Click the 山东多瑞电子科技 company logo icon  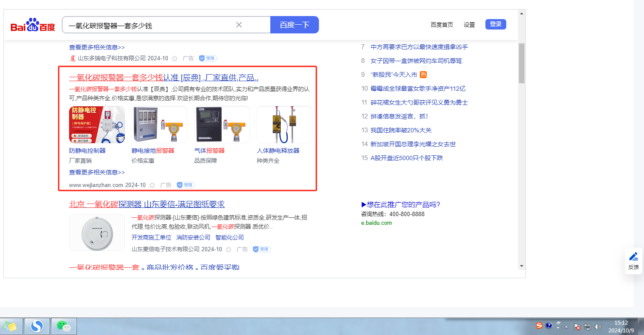[x=73, y=58]
